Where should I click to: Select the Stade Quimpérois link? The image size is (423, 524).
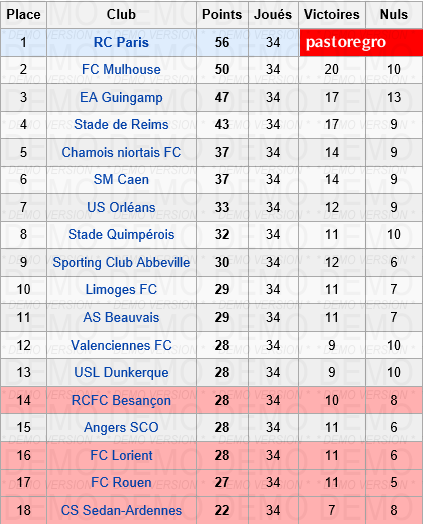pos(121,235)
